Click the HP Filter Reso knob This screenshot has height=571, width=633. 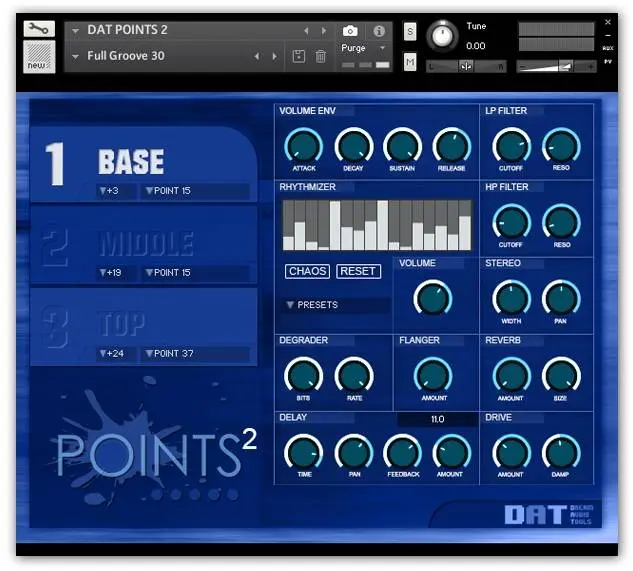coord(561,223)
